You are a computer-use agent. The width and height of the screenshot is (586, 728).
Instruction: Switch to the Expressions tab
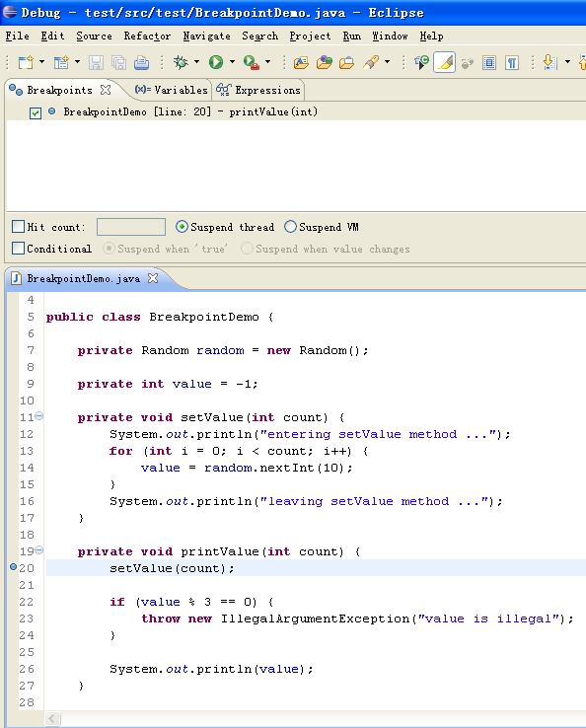click(x=258, y=90)
